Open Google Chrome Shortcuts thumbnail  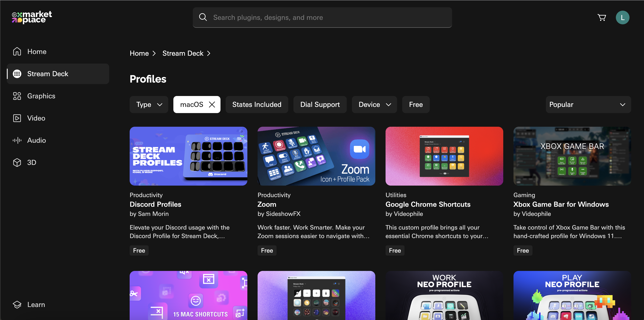444,156
